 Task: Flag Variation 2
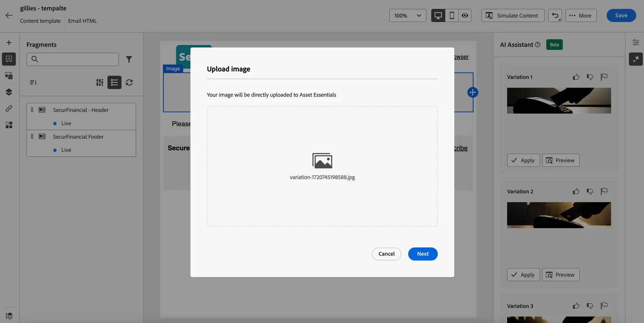pyautogui.click(x=604, y=191)
